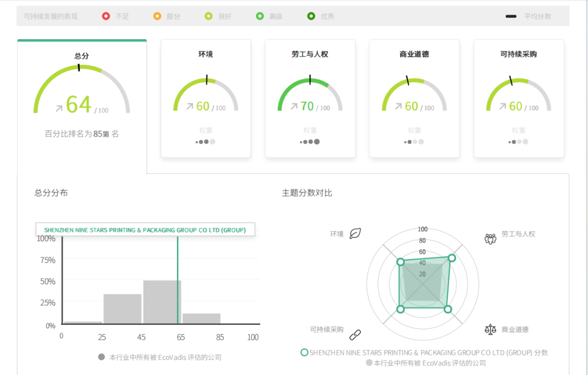
Task: Click the red 不足 legend circle
Action: [x=106, y=16]
